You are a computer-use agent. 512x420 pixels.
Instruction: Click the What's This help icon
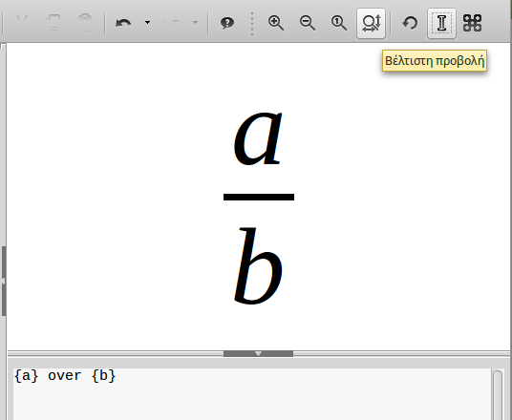click(x=227, y=23)
